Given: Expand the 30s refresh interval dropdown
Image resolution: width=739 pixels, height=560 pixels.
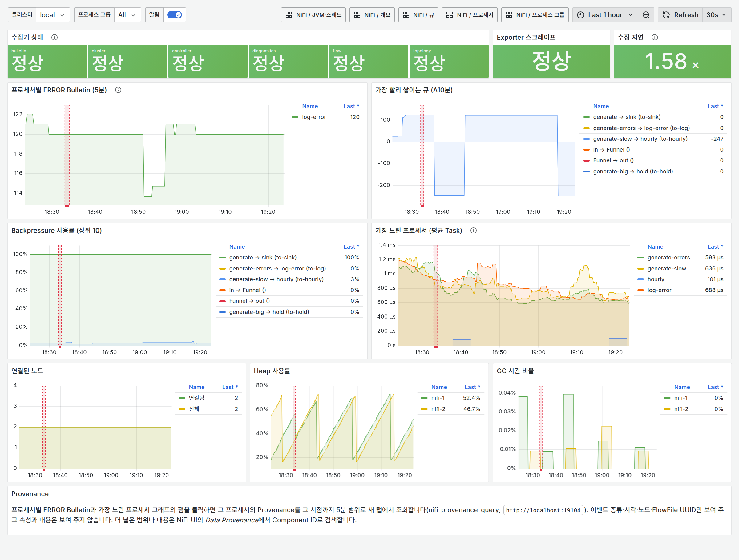Looking at the screenshot, I should click(716, 15).
